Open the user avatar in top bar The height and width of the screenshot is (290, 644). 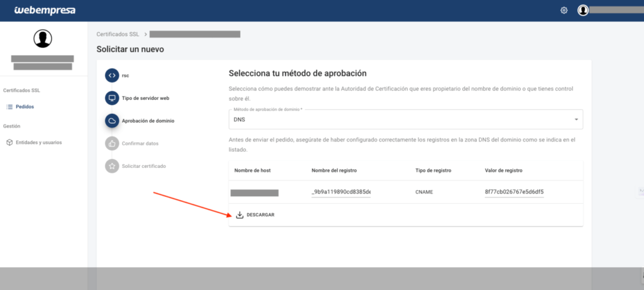[583, 10]
